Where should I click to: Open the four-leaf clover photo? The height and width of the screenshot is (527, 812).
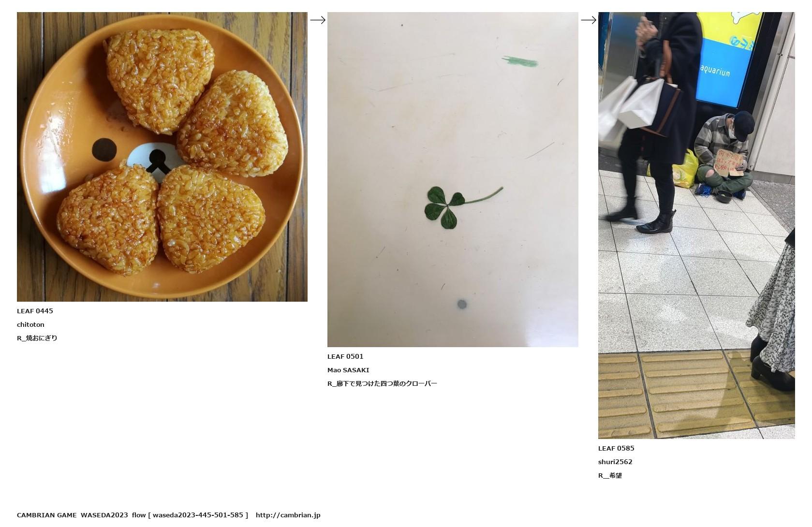(453, 179)
